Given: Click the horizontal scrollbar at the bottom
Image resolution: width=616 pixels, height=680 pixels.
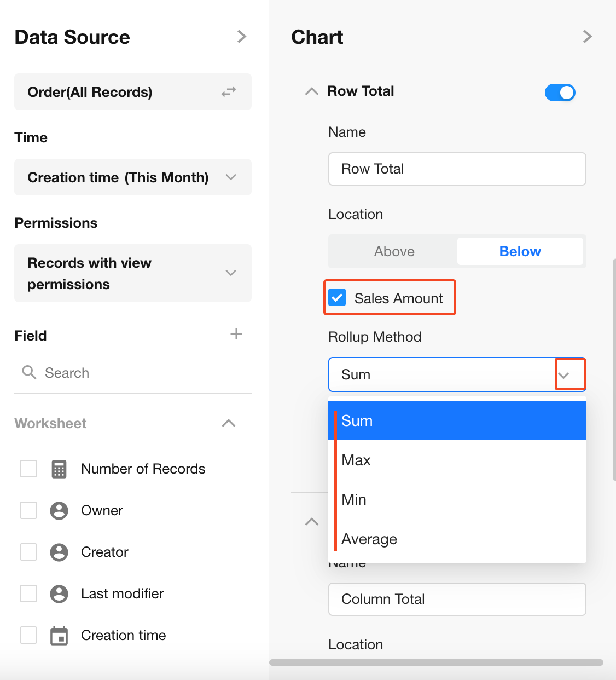Looking at the screenshot, I should click(x=436, y=662).
